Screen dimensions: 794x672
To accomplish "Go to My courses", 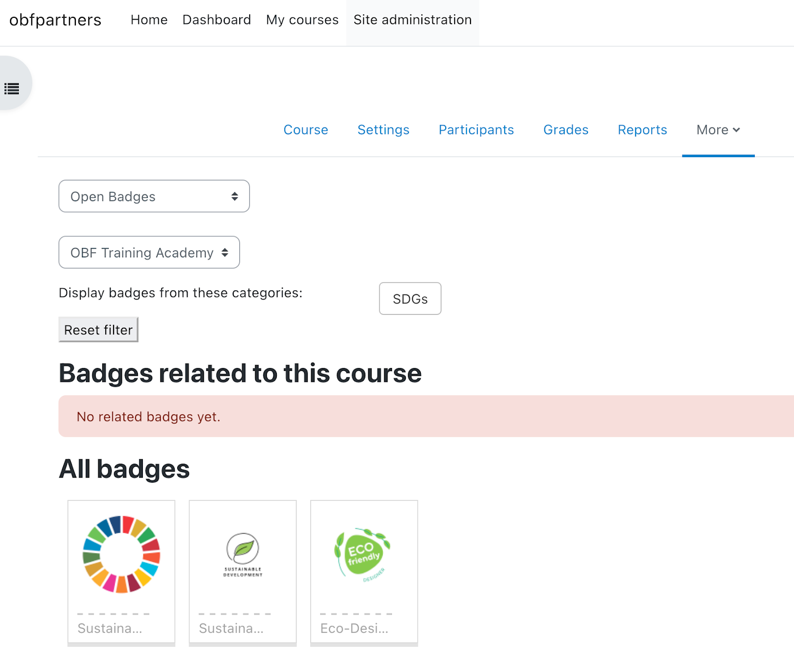I will (x=302, y=20).
